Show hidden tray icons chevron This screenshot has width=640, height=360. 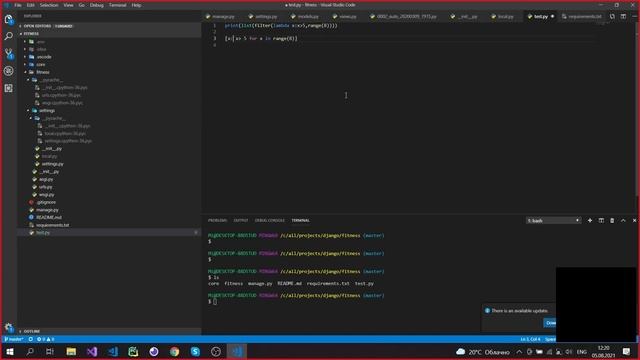[519, 351]
